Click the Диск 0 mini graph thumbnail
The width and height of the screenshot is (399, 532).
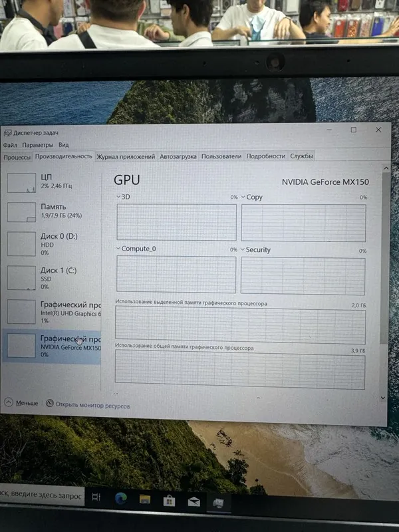[x=21, y=244]
